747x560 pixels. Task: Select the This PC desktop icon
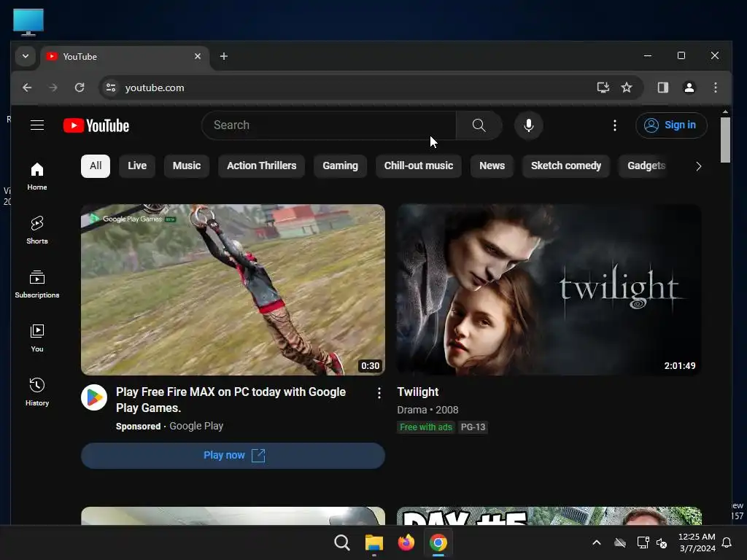[x=28, y=23]
